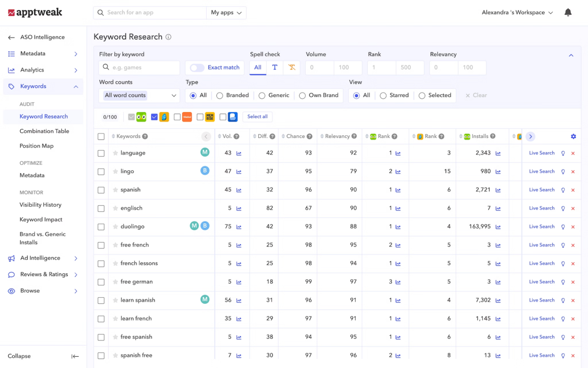Switch to the misspelled keywords spell check tab
Screen dimensions: 588x368
pyautogui.click(x=291, y=67)
